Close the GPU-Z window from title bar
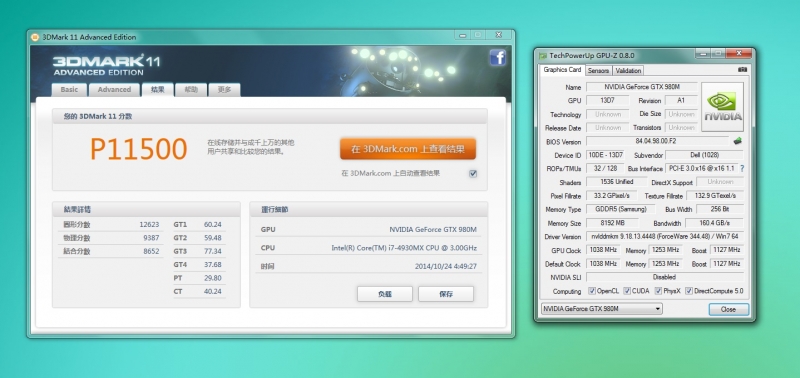 738,53
